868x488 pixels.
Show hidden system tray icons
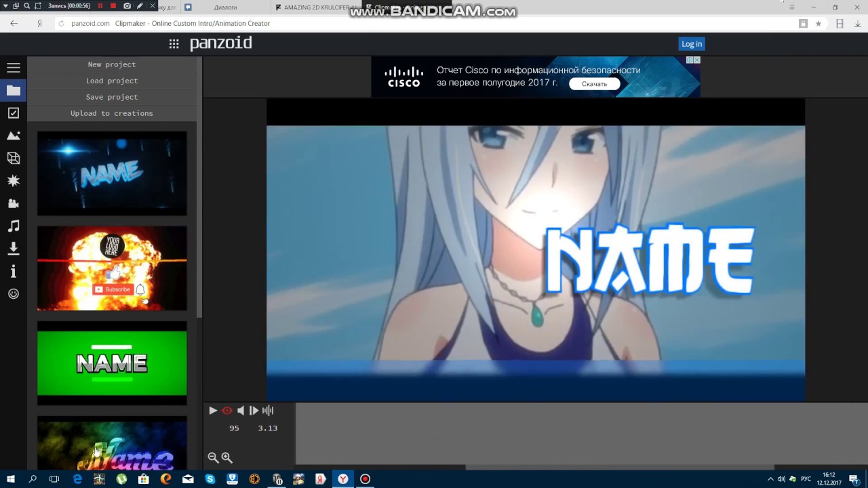click(770, 479)
